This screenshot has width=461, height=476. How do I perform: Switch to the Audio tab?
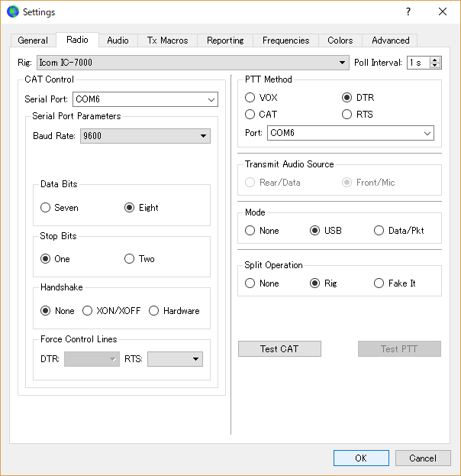tap(118, 40)
